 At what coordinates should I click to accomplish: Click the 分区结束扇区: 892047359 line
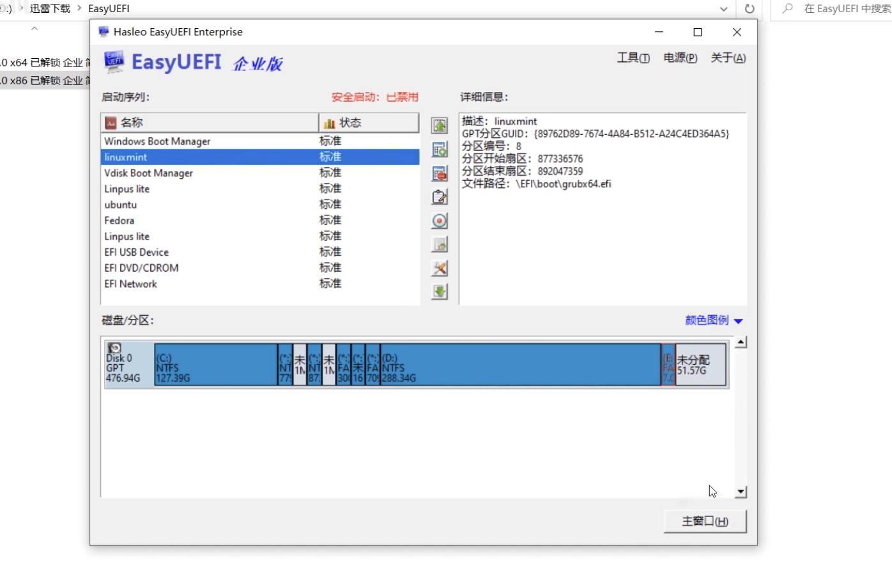[523, 171]
